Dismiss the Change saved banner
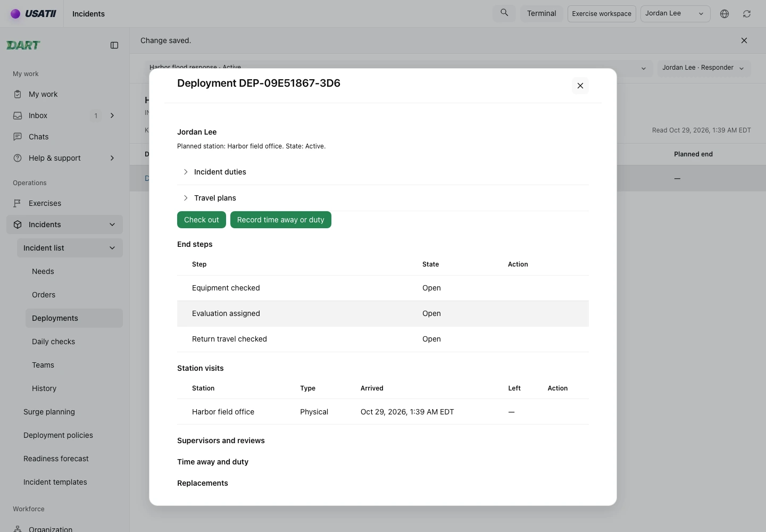 pyautogui.click(x=744, y=40)
